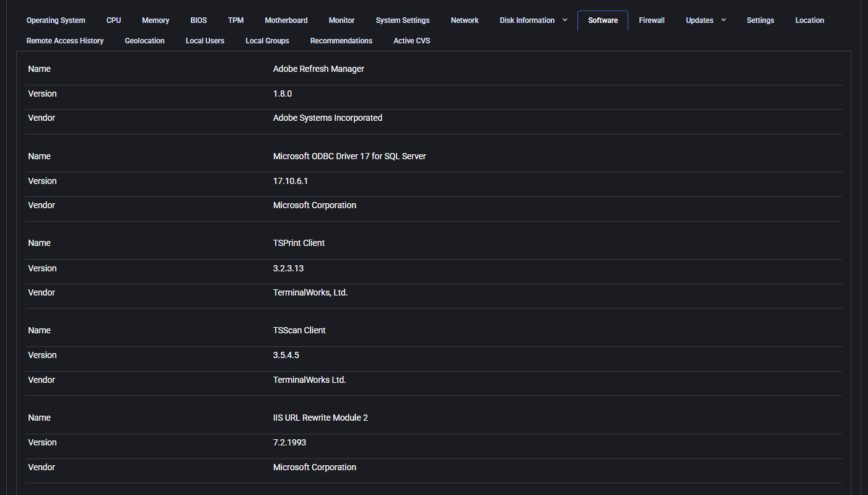The width and height of the screenshot is (868, 495).
Task: Select the active Software tab
Action: coord(603,20)
